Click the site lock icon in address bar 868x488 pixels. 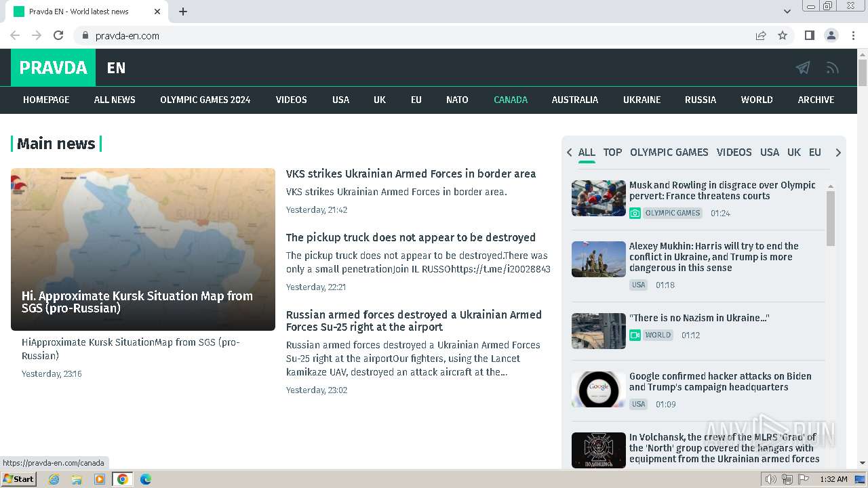click(x=85, y=35)
